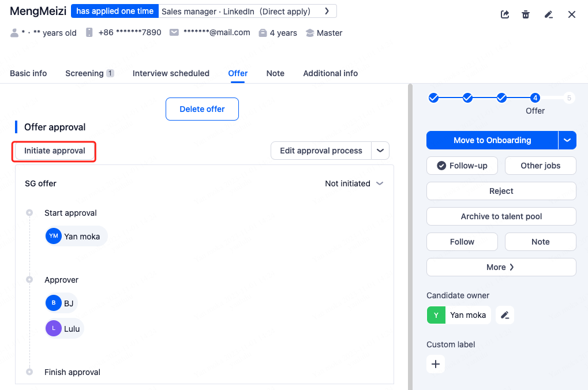Click the share candidate icon

click(505, 14)
